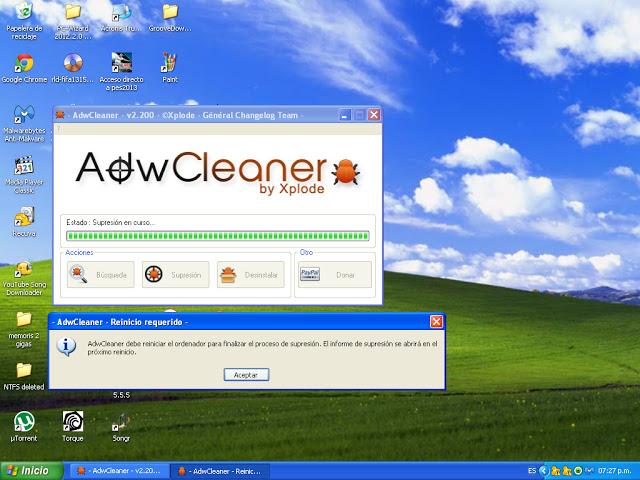Click the ES language indicator in taskbar

(531, 470)
